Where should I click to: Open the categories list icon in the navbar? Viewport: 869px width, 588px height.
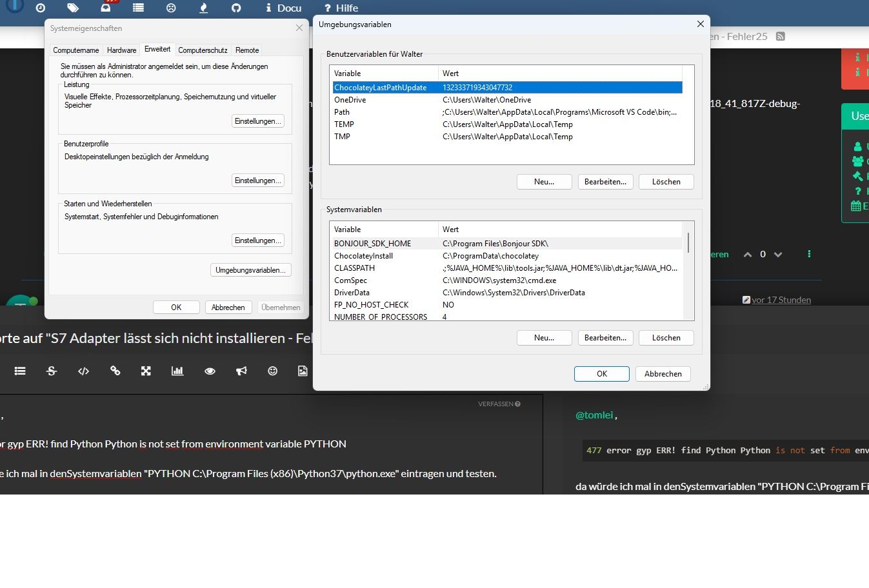[x=138, y=8]
